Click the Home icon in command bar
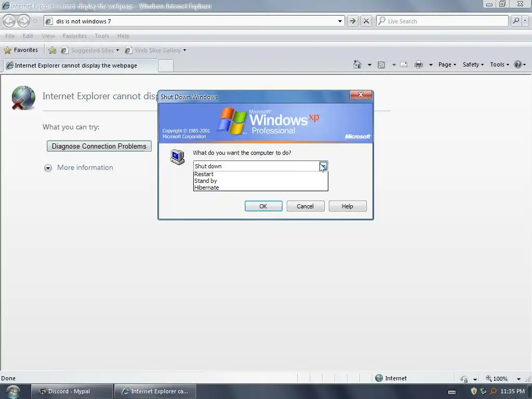The image size is (532, 399). [x=357, y=64]
